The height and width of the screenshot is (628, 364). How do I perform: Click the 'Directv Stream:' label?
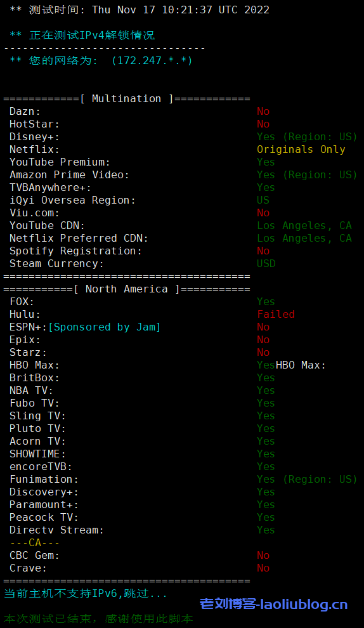[57, 530]
